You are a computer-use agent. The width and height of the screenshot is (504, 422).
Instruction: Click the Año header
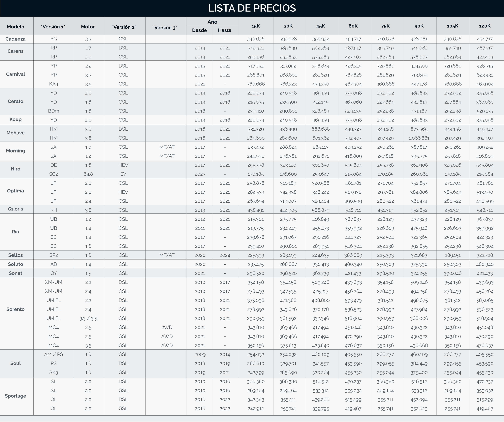(212, 22)
